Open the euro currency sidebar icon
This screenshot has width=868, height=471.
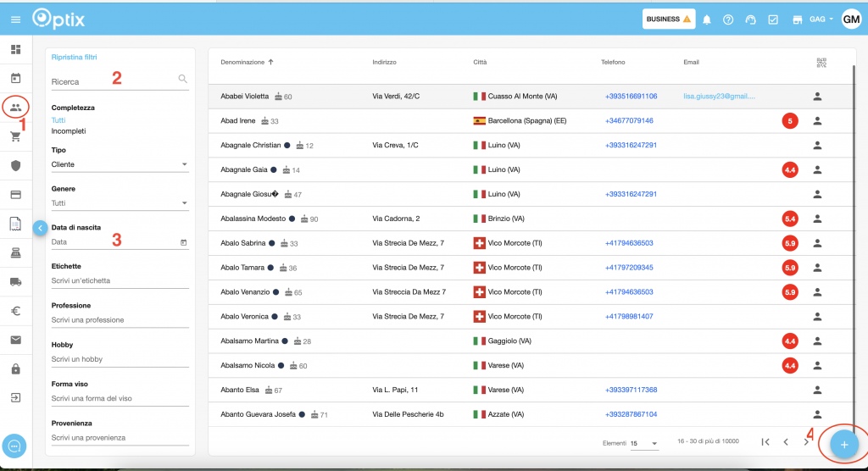15,311
